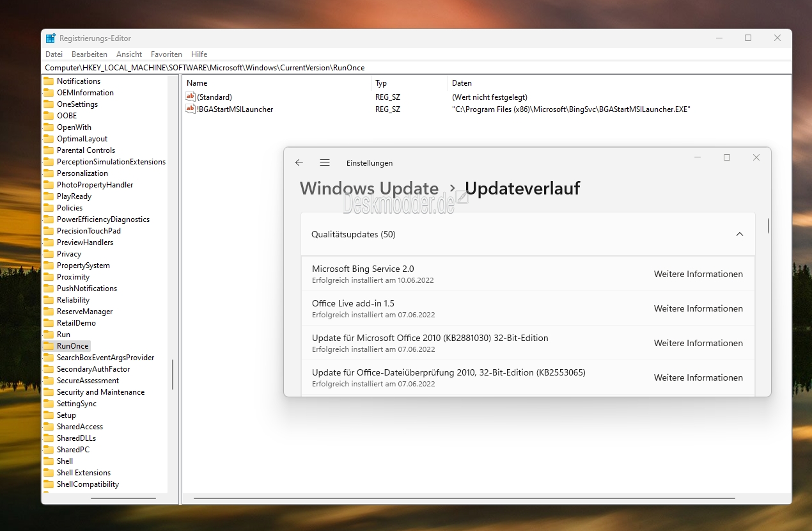Select the OpenWith folder icon

click(x=49, y=127)
